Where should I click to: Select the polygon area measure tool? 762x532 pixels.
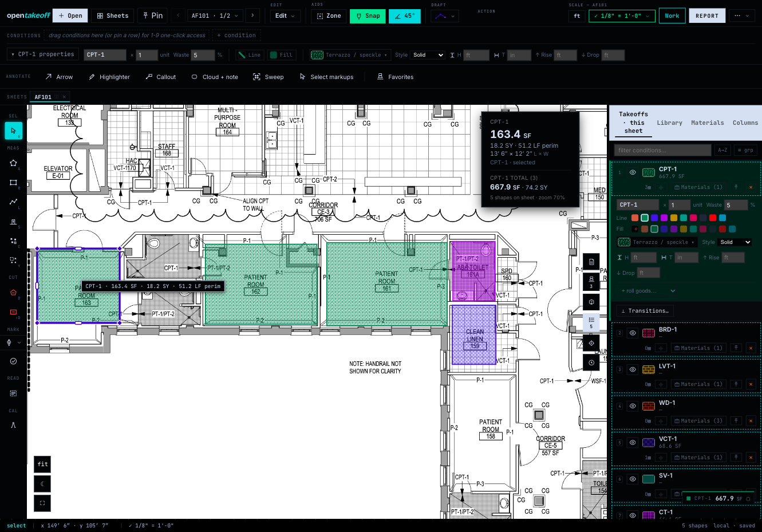coord(13,163)
